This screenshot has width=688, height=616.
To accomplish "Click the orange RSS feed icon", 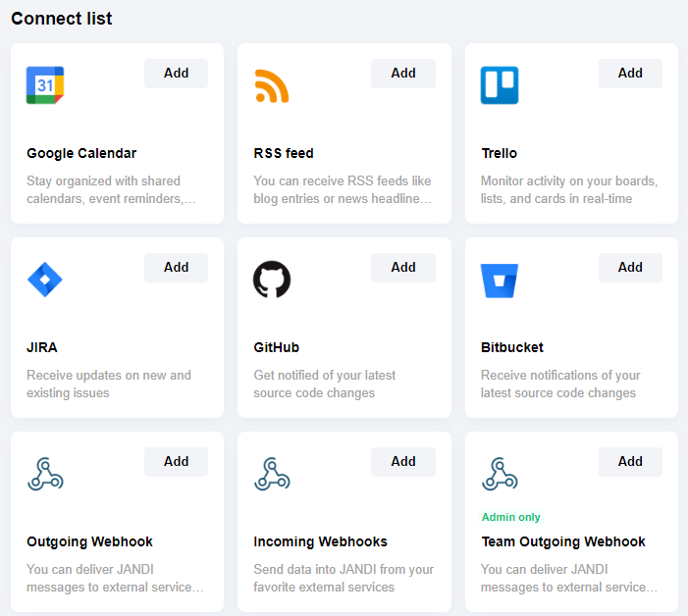I will (x=272, y=85).
